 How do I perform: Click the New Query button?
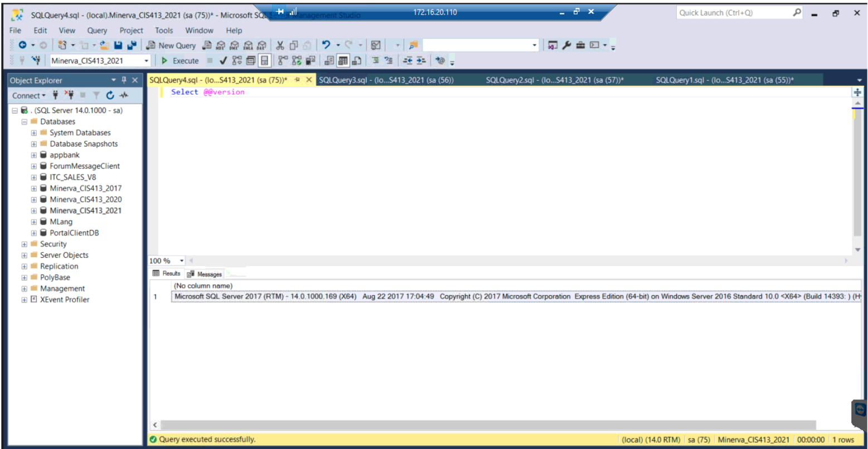171,46
